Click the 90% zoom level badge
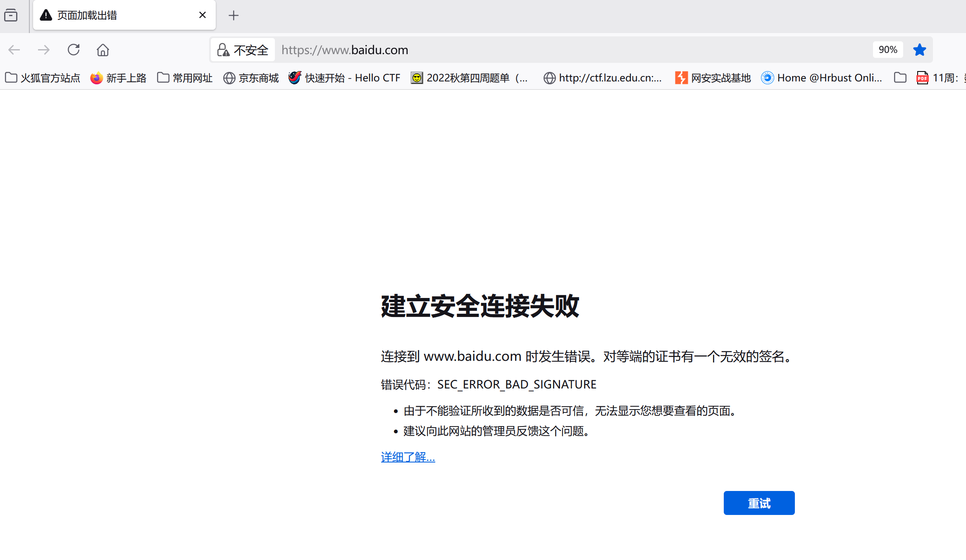 pyautogui.click(x=887, y=50)
